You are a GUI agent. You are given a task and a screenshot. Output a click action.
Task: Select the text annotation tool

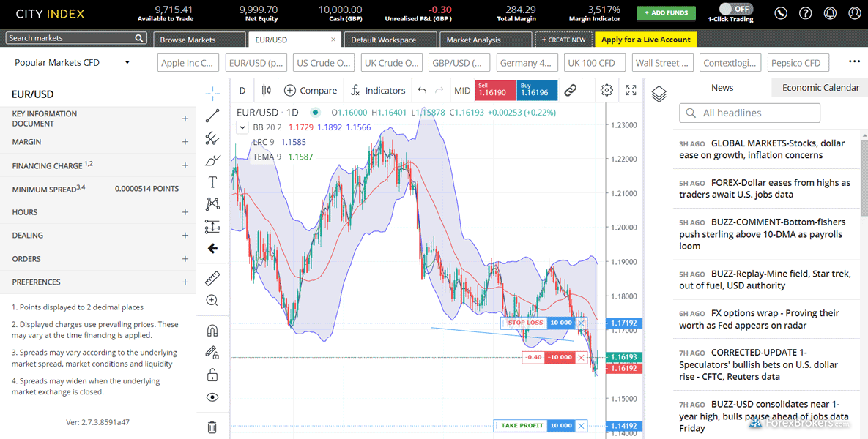coord(212,182)
